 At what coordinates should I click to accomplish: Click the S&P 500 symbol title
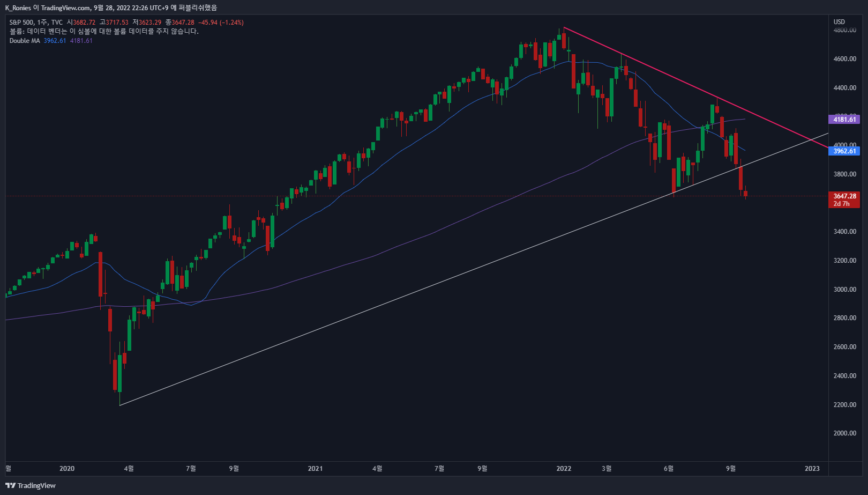click(21, 23)
